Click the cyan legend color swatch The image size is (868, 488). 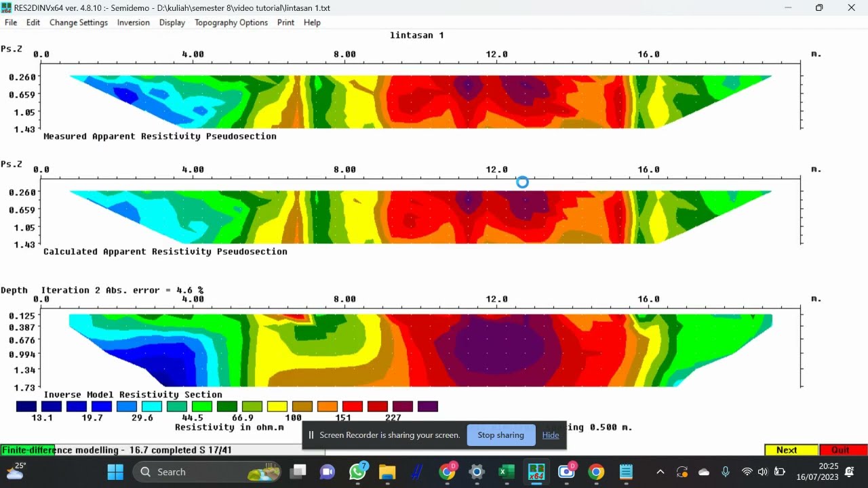click(x=152, y=407)
